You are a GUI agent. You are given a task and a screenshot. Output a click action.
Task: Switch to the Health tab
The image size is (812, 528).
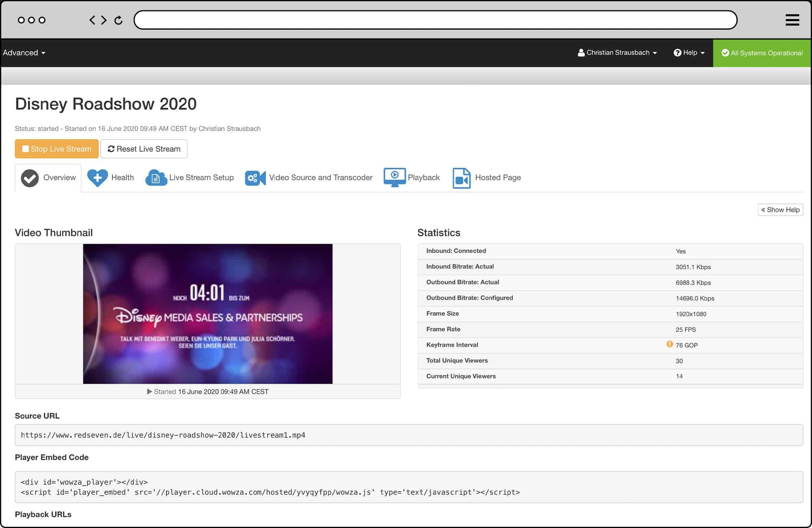click(x=110, y=178)
